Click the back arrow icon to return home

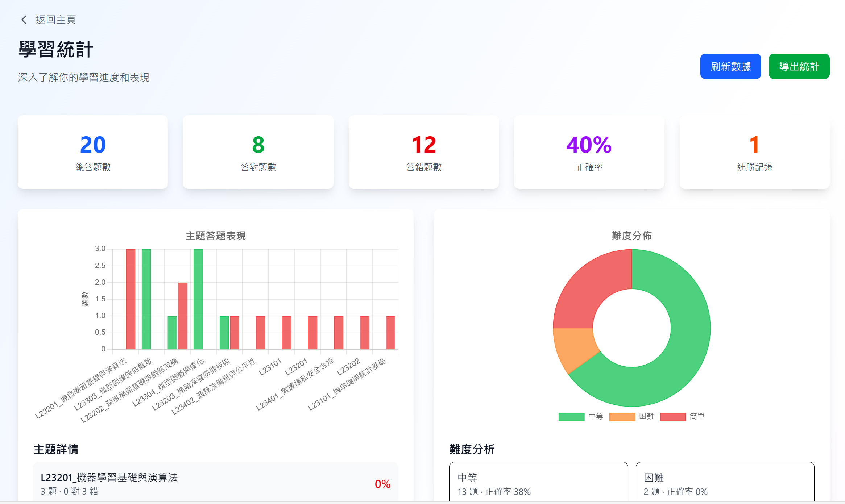click(x=23, y=20)
